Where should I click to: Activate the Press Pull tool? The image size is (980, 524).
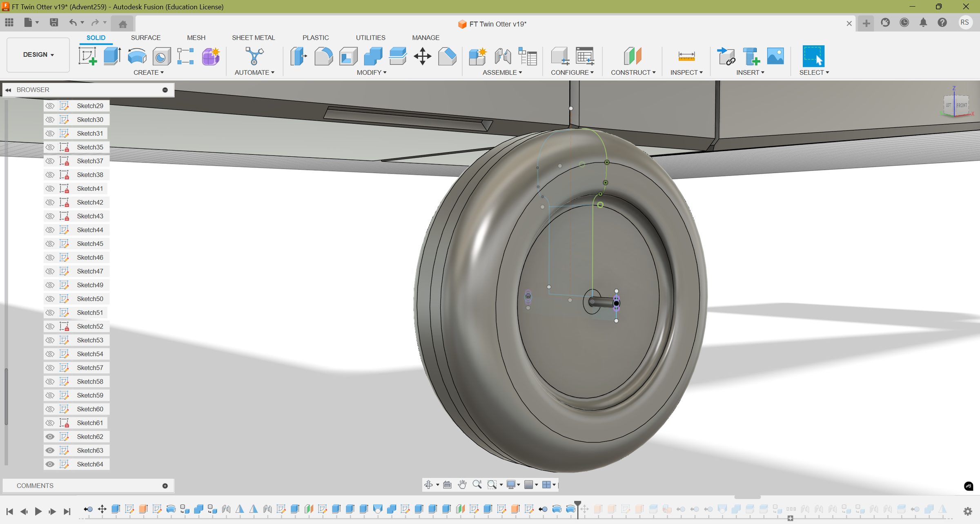point(298,56)
